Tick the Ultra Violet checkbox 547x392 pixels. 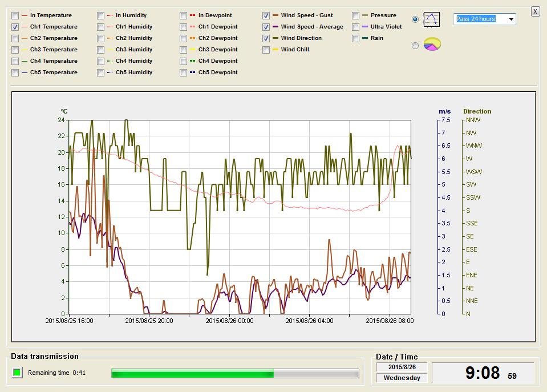356,27
